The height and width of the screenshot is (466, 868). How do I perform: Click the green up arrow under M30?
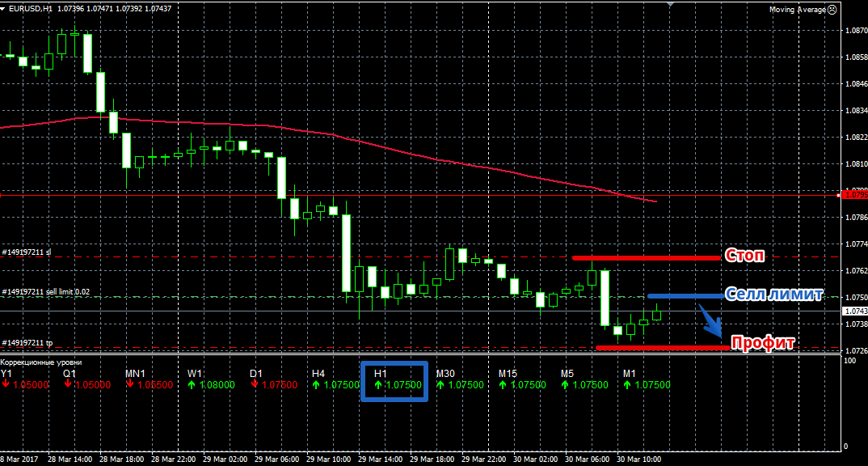[x=441, y=385]
